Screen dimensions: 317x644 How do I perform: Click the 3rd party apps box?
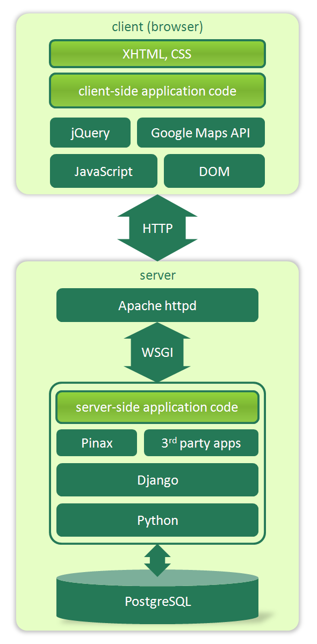[x=201, y=443]
